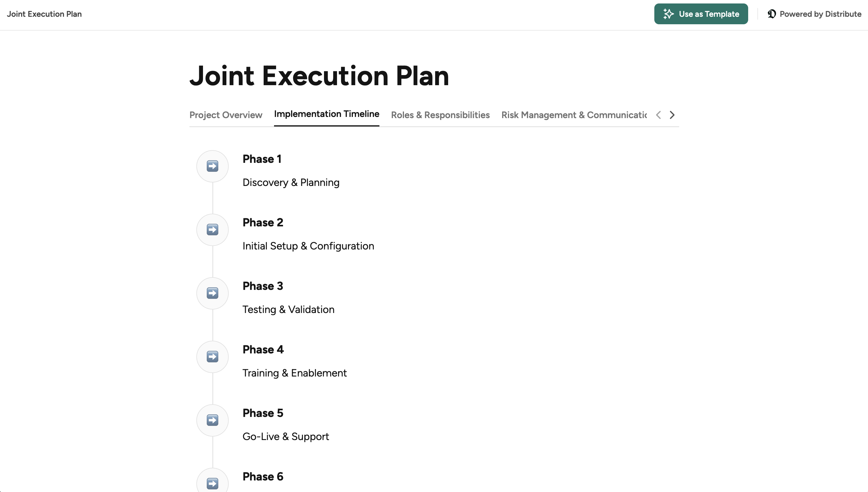The image size is (868, 492).
Task: Click the Phase 4 arrow icon
Action: pyautogui.click(x=213, y=357)
